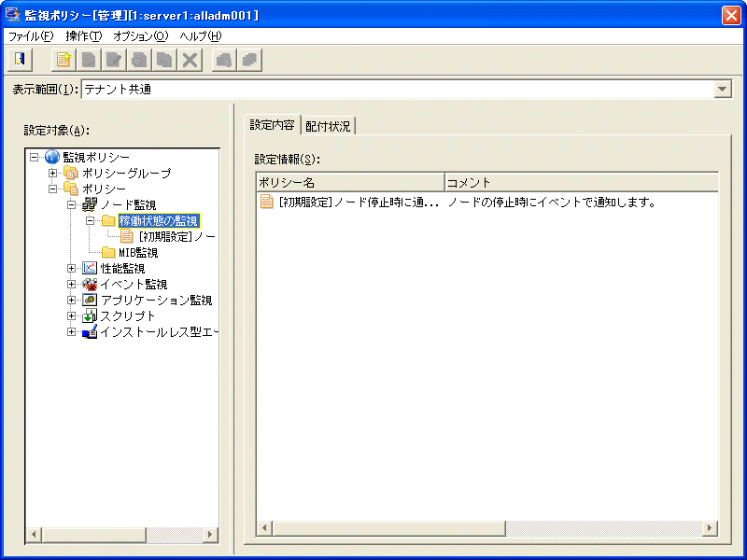Collapse the 稼働状態の監視 folder
Screen dimensions: 747x560
tap(90, 220)
